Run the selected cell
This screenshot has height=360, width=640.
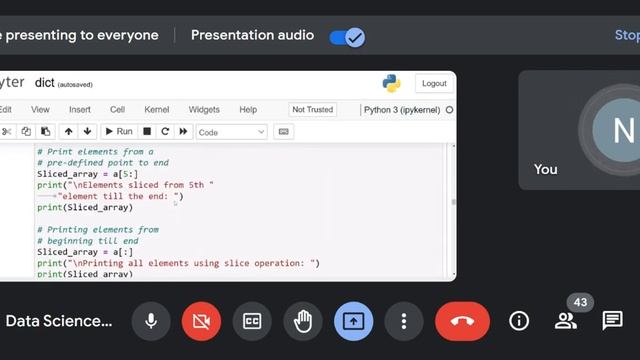pyautogui.click(x=119, y=131)
